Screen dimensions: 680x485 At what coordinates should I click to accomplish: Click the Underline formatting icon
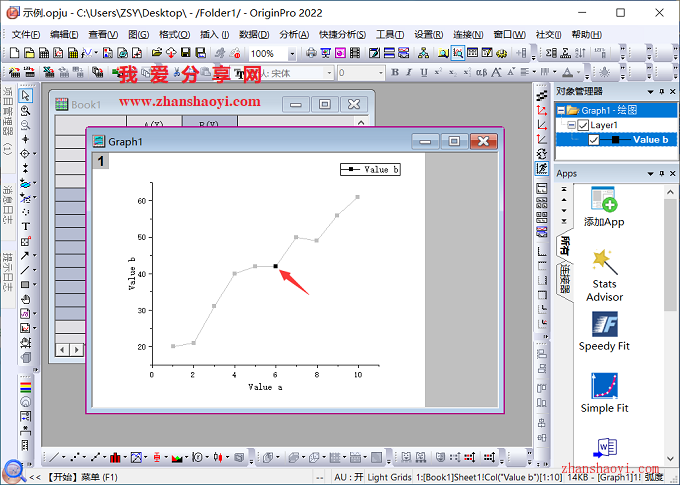click(424, 72)
